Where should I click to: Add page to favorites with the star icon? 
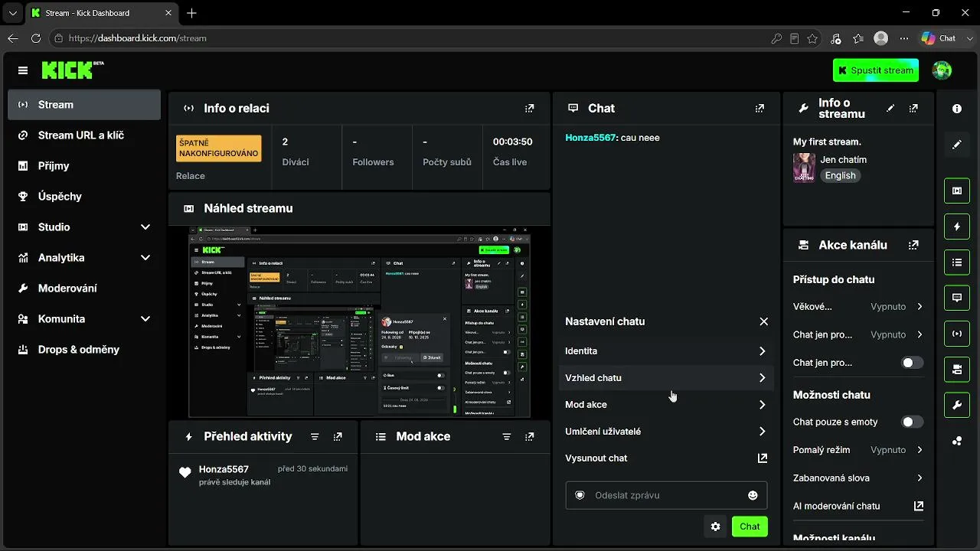[812, 38]
